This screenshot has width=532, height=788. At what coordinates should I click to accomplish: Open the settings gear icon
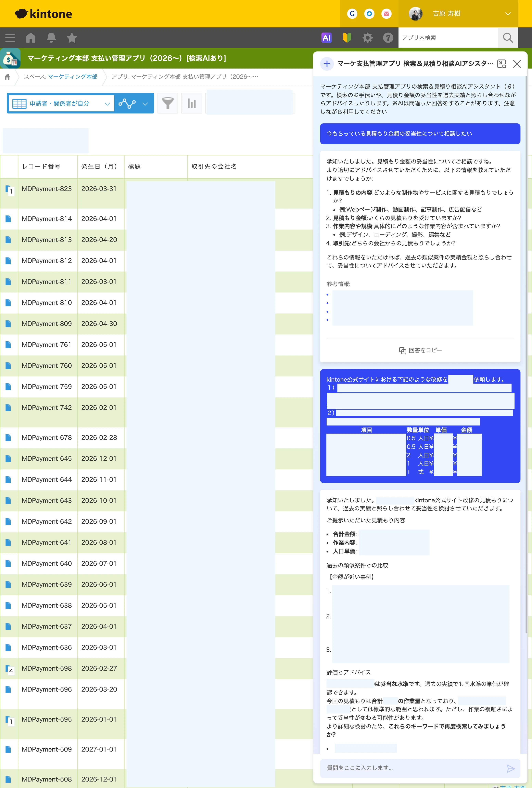pos(368,38)
